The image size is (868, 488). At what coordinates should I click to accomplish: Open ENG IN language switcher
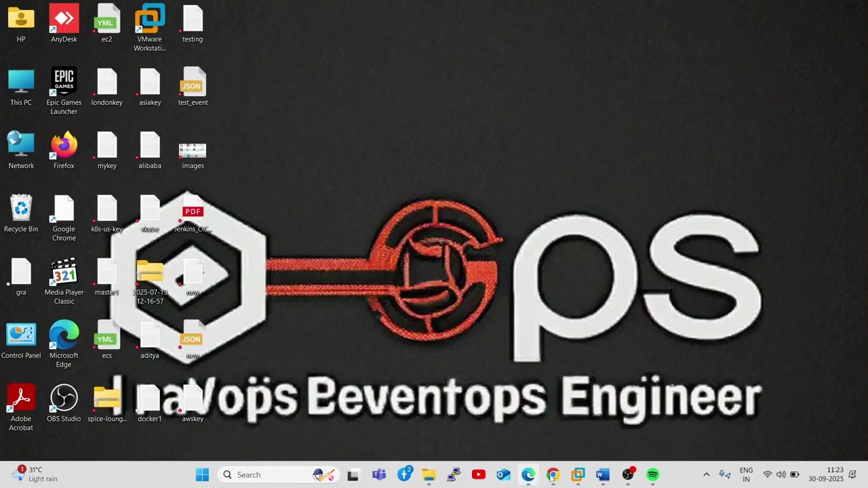click(x=746, y=474)
